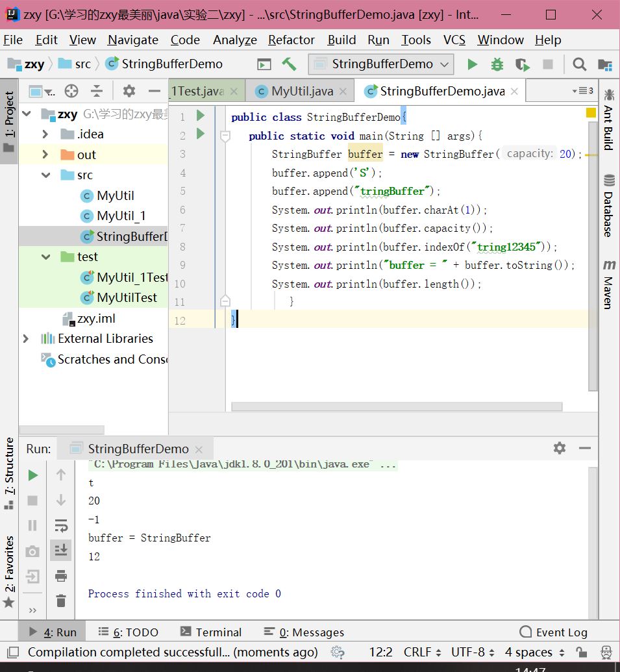Toggle the 1: Project side panel
Image resolution: width=620 pixels, height=672 pixels.
[x=9, y=121]
